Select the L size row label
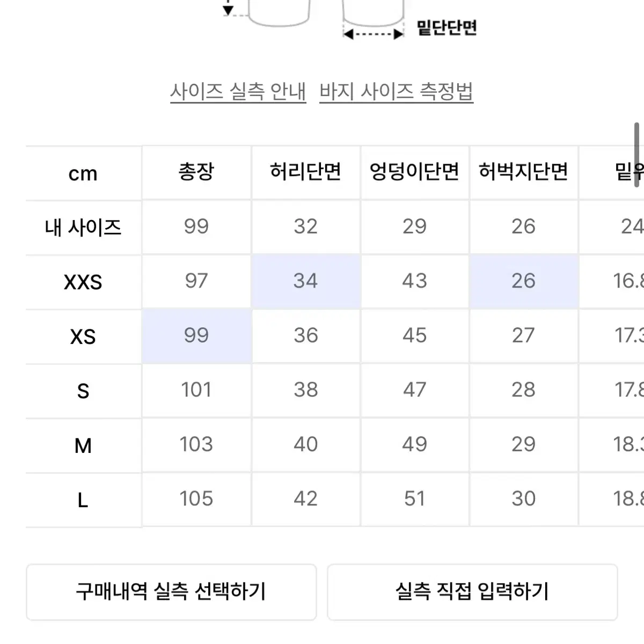Image resolution: width=644 pixels, height=644 pixels. click(x=83, y=499)
